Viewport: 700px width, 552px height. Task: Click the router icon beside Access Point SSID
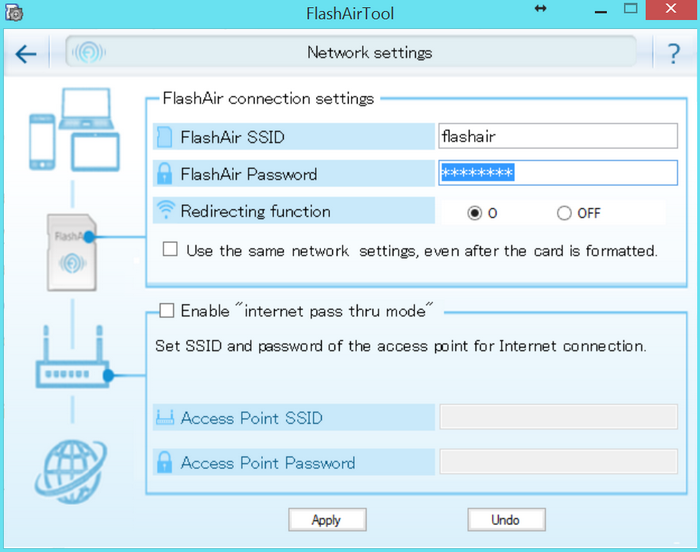click(165, 418)
